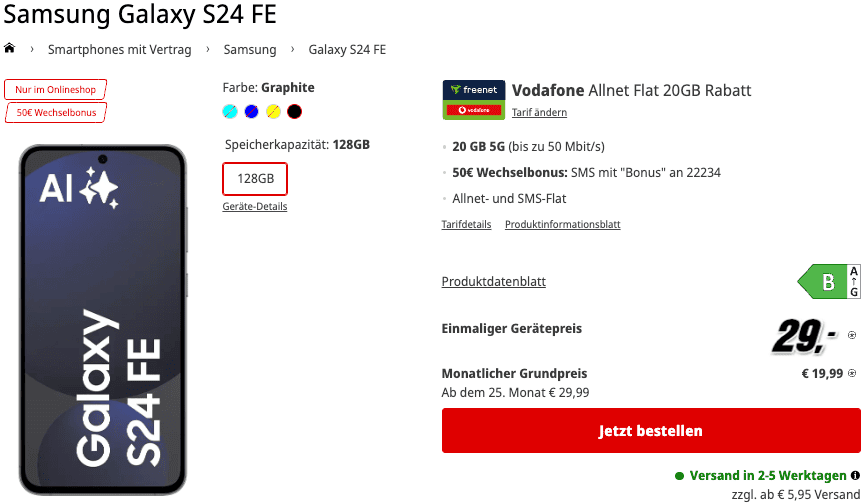Open Smartphones mit Vertrag breadcrumb
Screen dimensions: 862x504
pyautogui.click(x=119, y=49)
